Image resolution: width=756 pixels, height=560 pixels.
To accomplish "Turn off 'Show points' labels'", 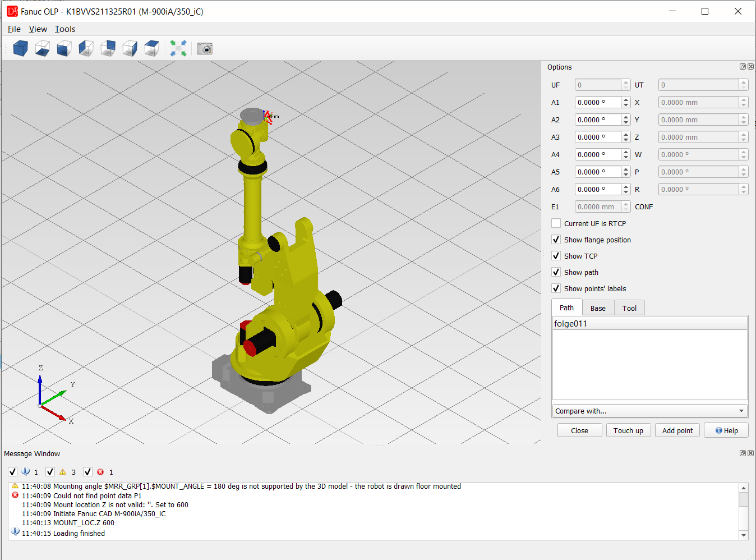I will click(556, 288).
